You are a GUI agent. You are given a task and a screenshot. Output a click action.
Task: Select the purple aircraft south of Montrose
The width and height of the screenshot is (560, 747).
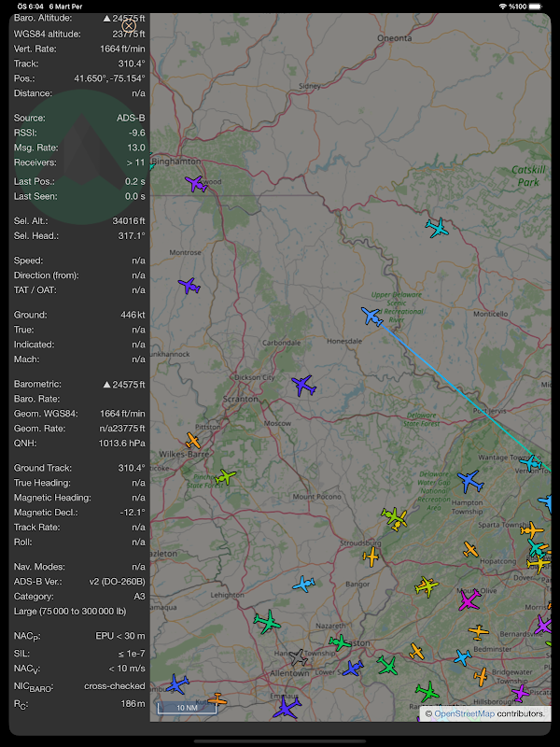pos(189,286)
